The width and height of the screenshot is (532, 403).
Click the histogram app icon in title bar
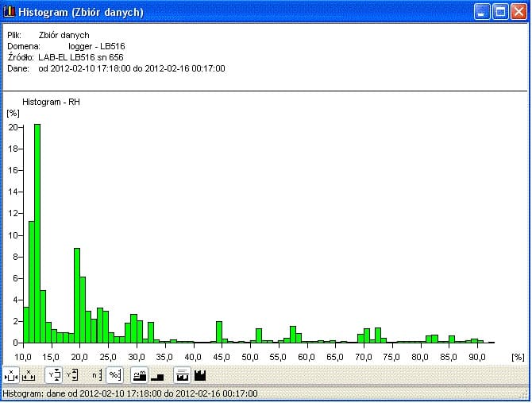10,12
